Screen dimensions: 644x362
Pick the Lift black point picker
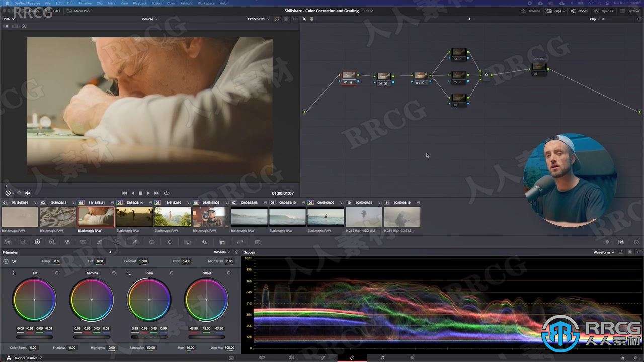[x=14, y=273]
